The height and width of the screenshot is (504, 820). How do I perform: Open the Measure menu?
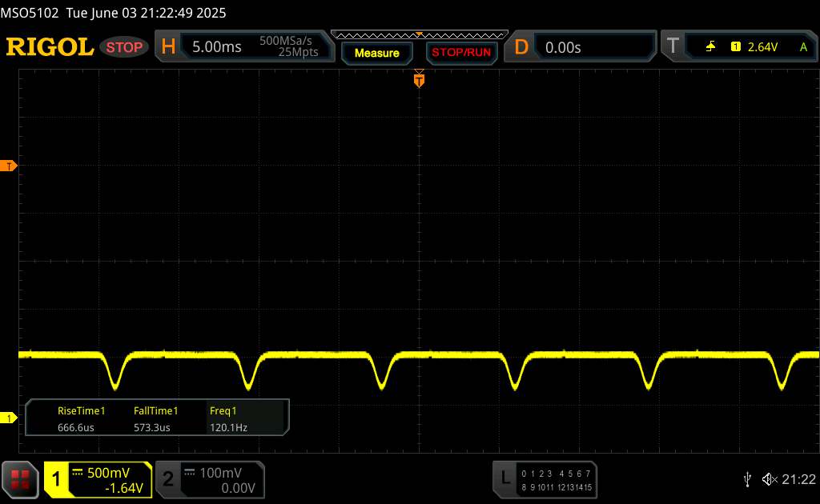[376, 54]
